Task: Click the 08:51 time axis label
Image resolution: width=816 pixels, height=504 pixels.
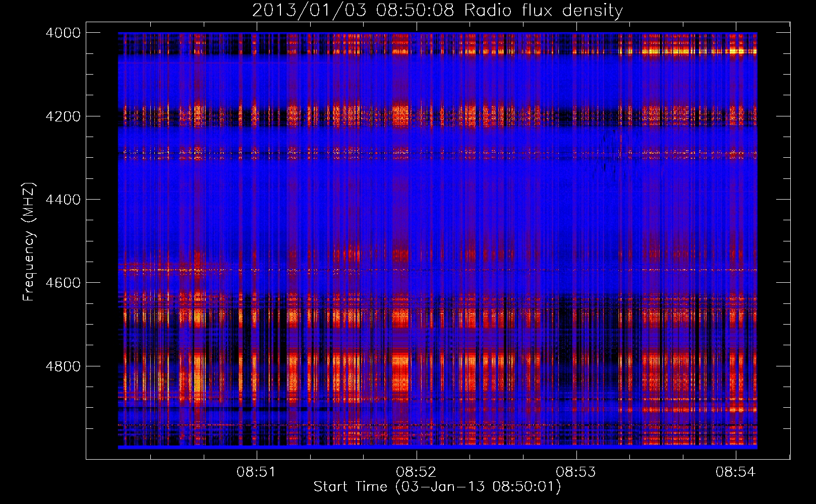Action: (257, 472)
